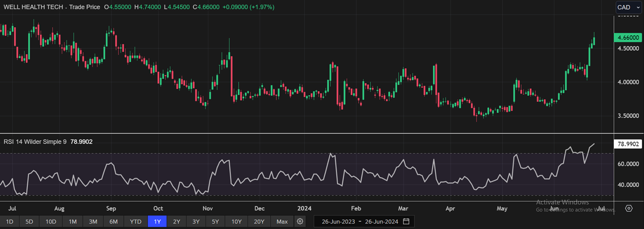Click the end date 26-Jun-2024

(x=382, y=221)
